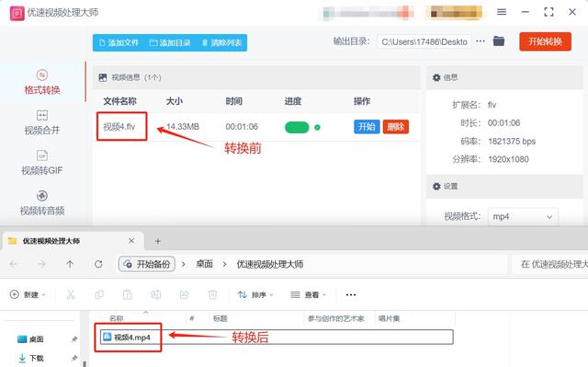Click the 名称 column header in Explorer
This screenshot has width=588, height=367.
117,318
